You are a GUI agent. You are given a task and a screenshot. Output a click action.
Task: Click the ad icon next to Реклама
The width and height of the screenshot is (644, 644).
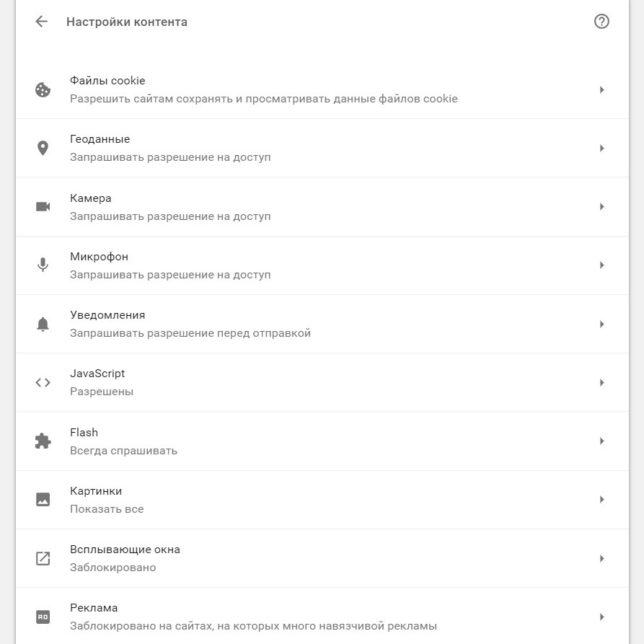(43, 617)
